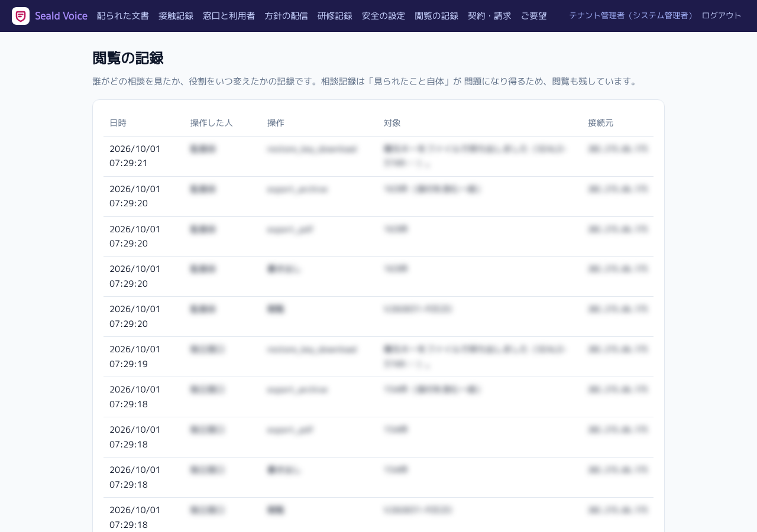Click the テナント管理者（システム管理者） user label
This screenshot has width=757, height=532.
point(630,15)
